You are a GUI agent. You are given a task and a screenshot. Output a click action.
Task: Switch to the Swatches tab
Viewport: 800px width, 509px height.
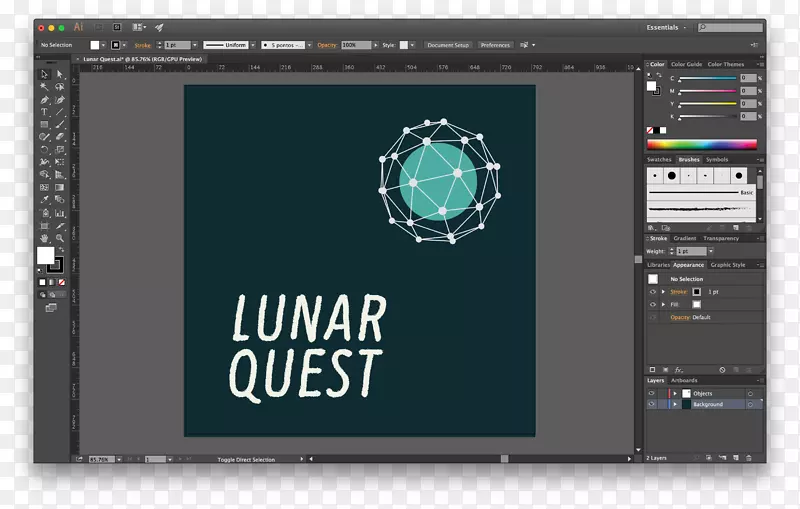(x=659, y=159)
